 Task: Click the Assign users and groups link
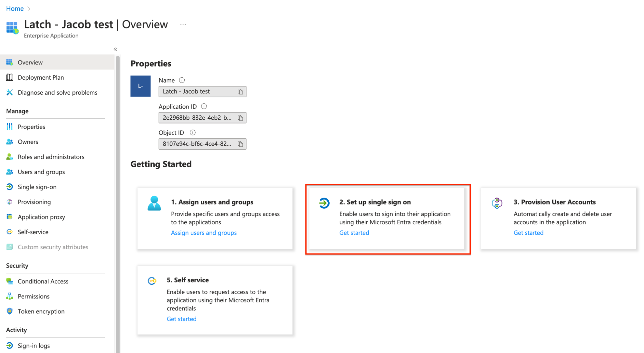click(204, 233)
